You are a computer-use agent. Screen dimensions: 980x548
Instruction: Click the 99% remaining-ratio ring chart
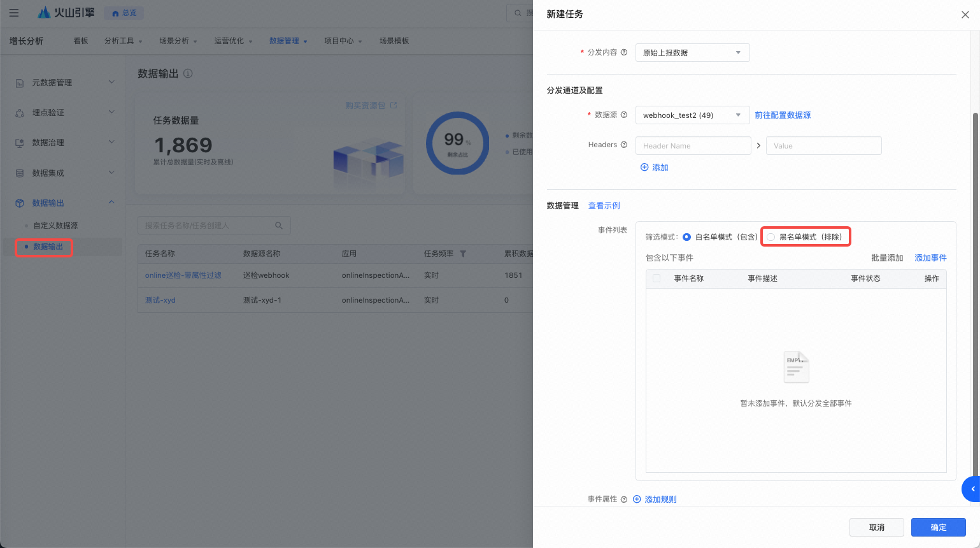tap(457, 143)
